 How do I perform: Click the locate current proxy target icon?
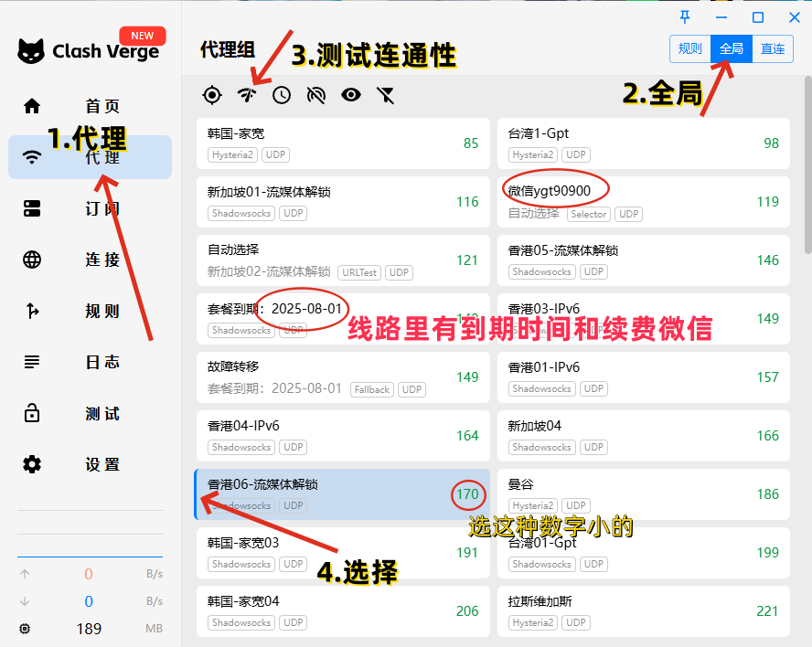pos(212,94)
